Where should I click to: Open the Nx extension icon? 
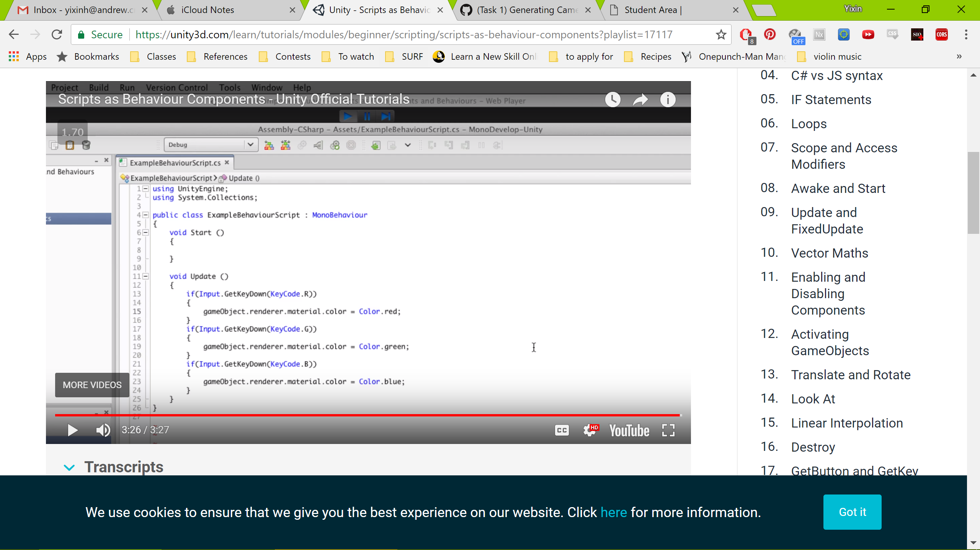click(819, 34)
